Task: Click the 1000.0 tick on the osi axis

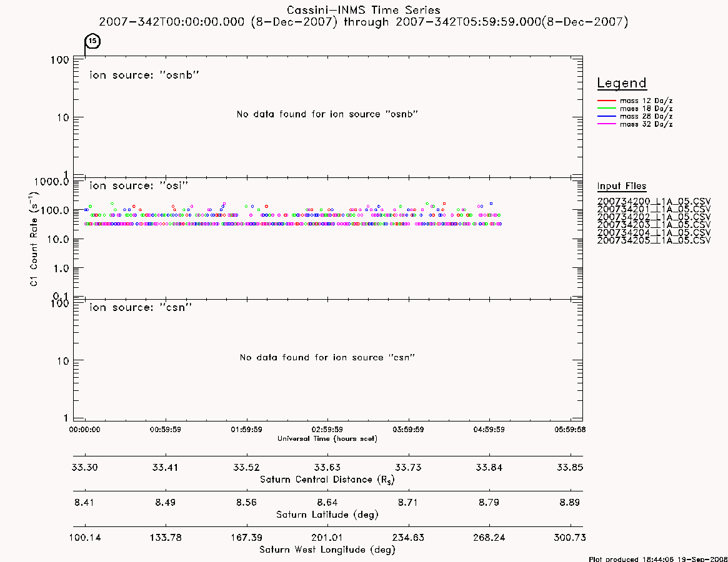Action: tap(51, 182)
